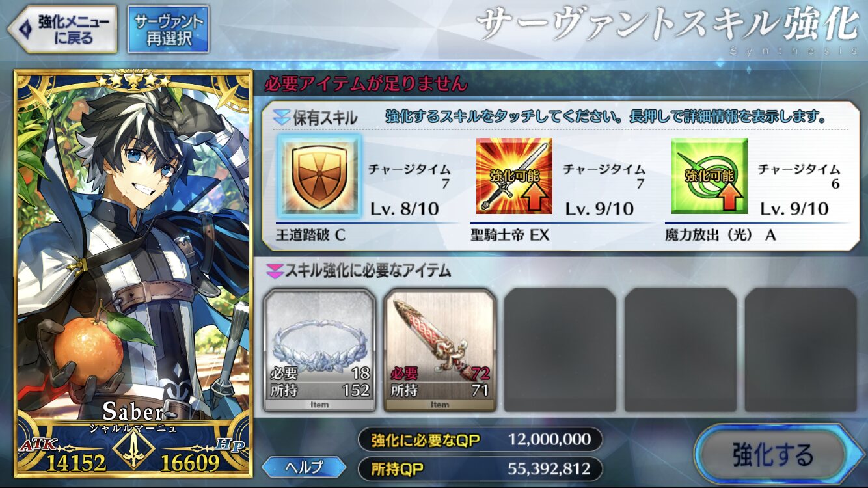
Task: Tap the 強化する enhance button
Action: pos(779,454)
